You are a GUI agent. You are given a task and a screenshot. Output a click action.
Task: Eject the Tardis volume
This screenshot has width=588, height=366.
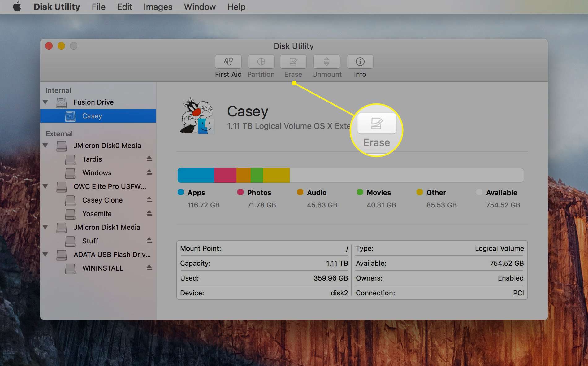[149, 159]
